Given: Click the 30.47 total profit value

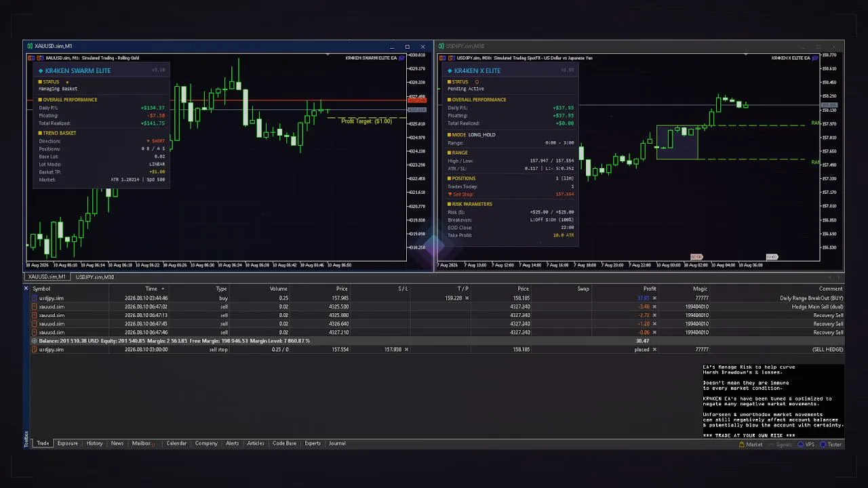Looking at the screenshot, I should (643, 341).
